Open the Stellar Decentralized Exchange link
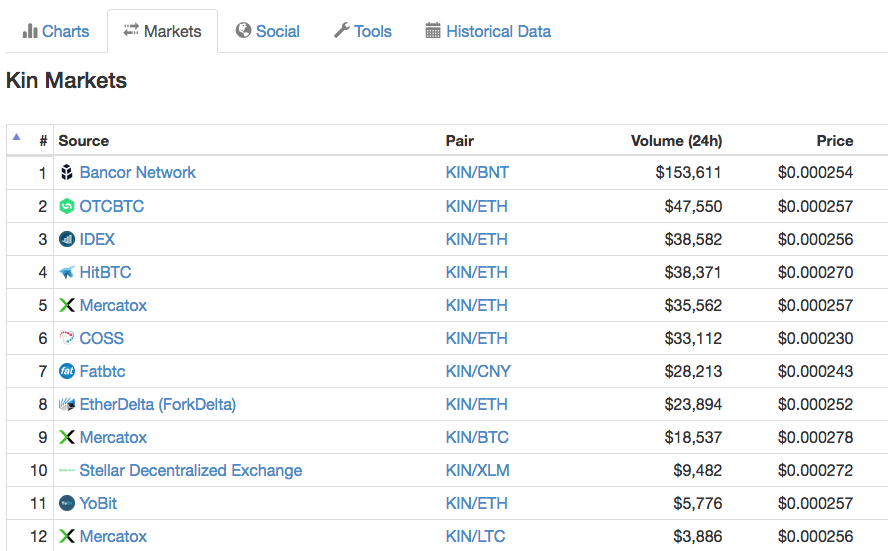 pos(191,470)
